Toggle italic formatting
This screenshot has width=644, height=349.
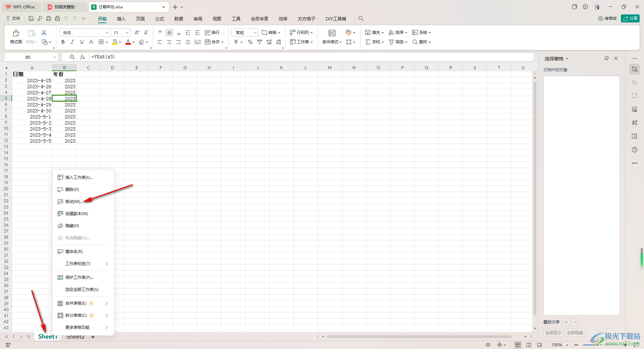click(72, 42)
